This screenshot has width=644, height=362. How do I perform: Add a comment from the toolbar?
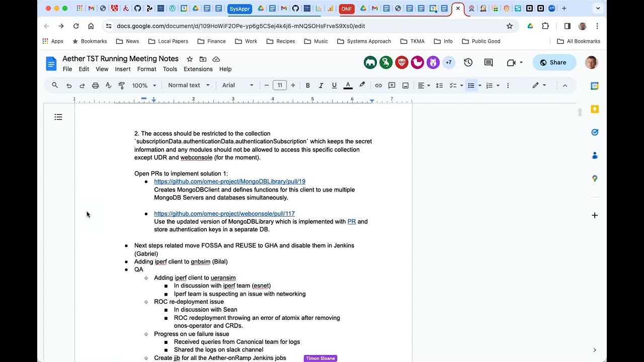[392, 85]
